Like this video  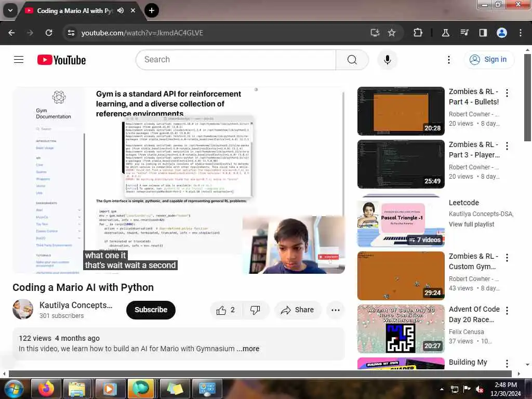[x=226, y=310]
